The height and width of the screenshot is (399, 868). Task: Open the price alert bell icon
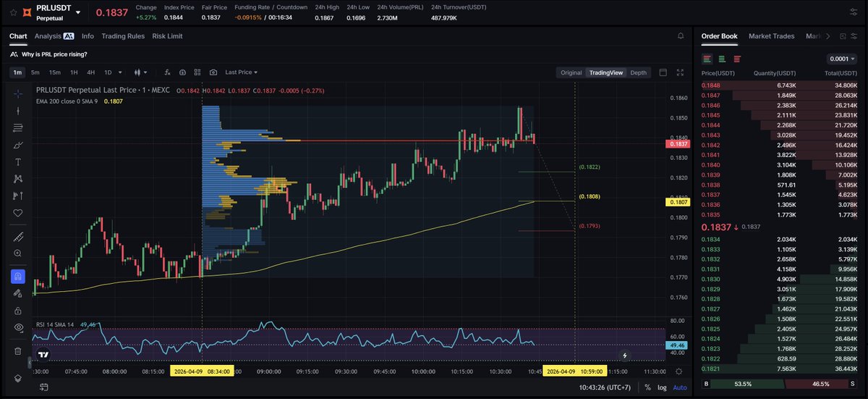[x=680, y=35]
